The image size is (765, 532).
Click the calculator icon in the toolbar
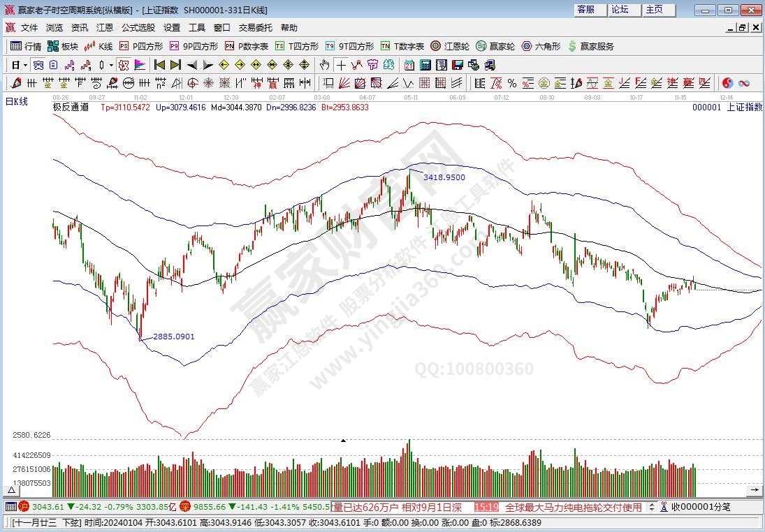(x=425, y=65)
